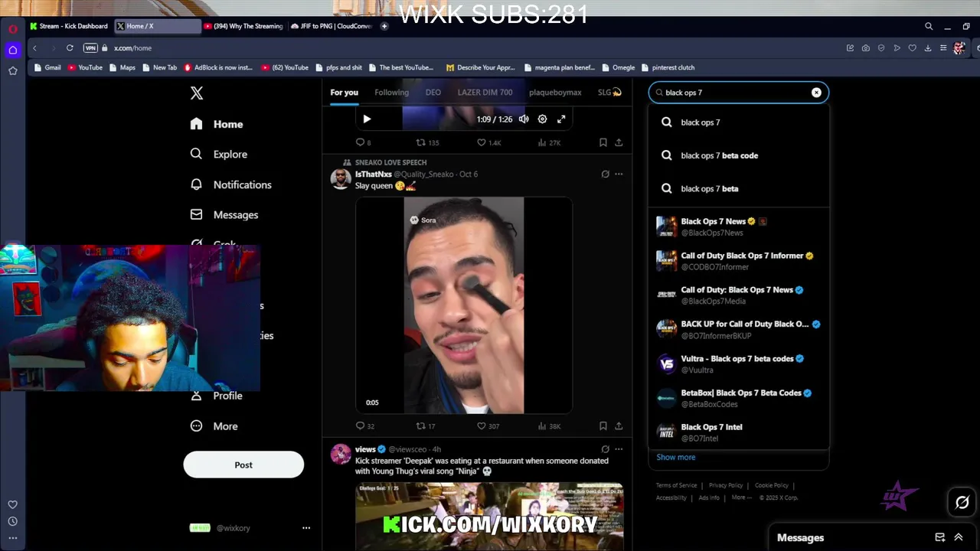This screenshot has width=980, height=551.
Task: Open BetaBox Black Ops 7 Beta Codes
Action: [738, 398]
